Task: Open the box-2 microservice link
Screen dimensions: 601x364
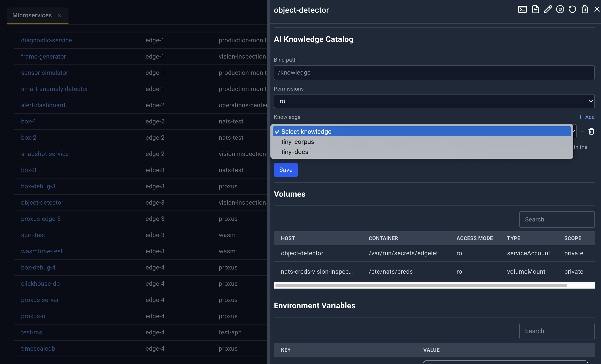Action: click(x=29, y=137)
